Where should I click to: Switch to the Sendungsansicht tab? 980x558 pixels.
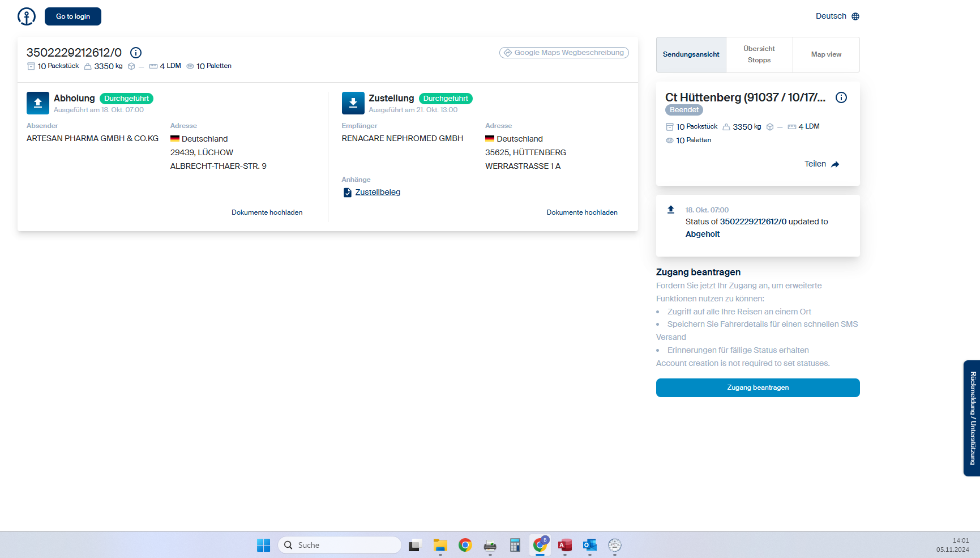(x=691, y=54)
